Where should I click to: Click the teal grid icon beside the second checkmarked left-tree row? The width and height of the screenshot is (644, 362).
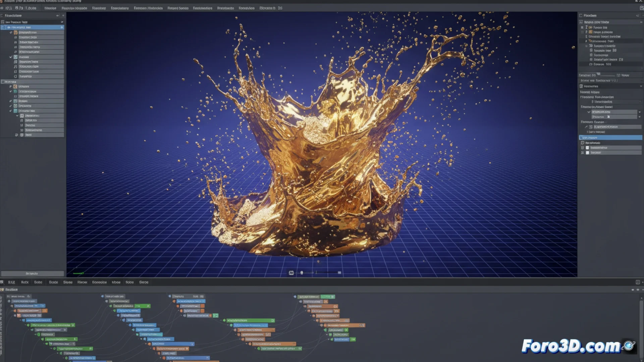pyautogui.click(x=15, y=57)
